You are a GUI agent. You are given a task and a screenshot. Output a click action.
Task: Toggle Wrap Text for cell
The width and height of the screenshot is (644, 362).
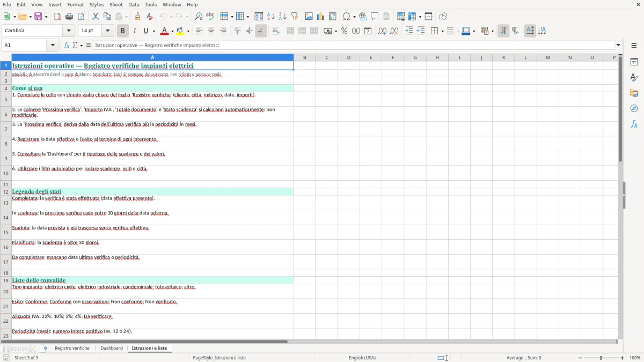(x=276, y=31)
